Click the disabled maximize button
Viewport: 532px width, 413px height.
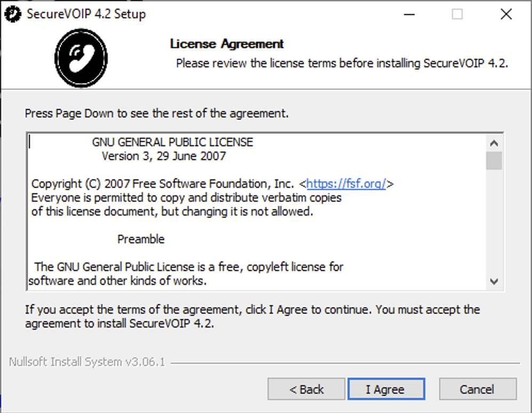click(457, 14)
